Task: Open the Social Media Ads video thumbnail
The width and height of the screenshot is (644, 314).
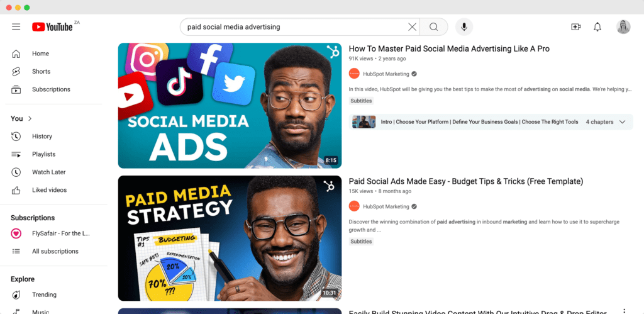Action: (x=230, y=106)
